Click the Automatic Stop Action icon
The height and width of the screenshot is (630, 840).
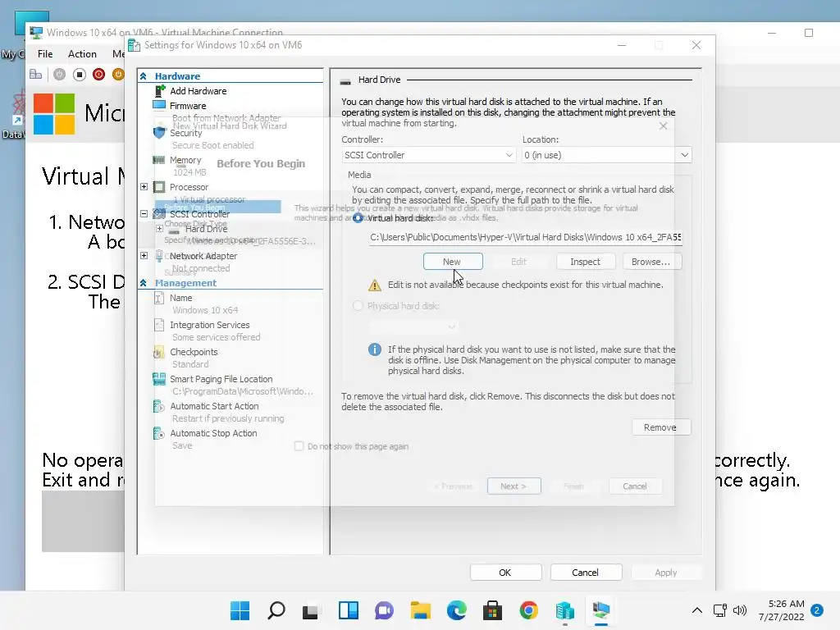[x=159, y=433]
